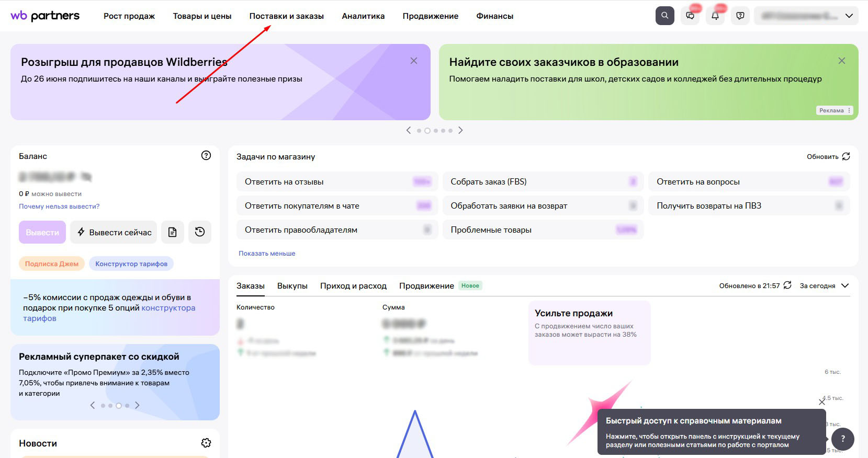Open the news settings gear icon

click(x=206, y=443)
